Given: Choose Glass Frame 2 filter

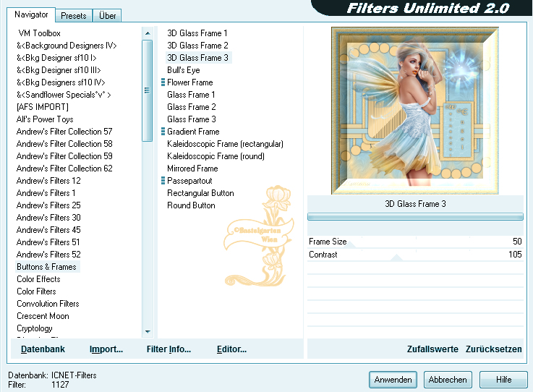Looking at the screenshot, I should click(x=192, y=107).
